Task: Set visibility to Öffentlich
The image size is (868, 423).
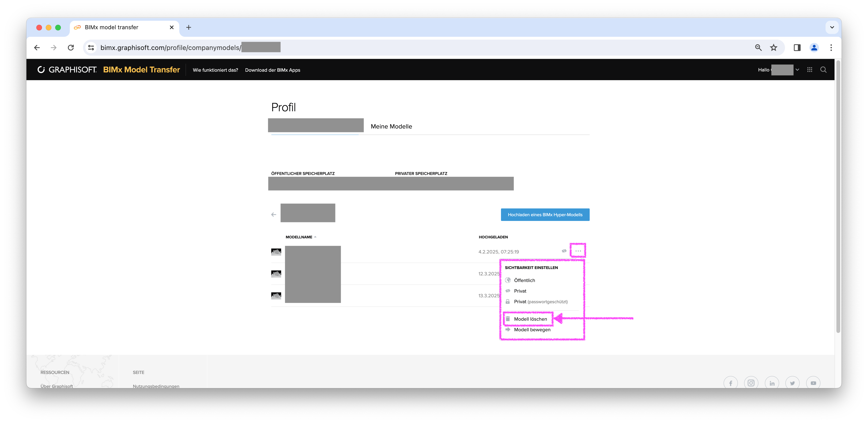Action: point(524,280)
